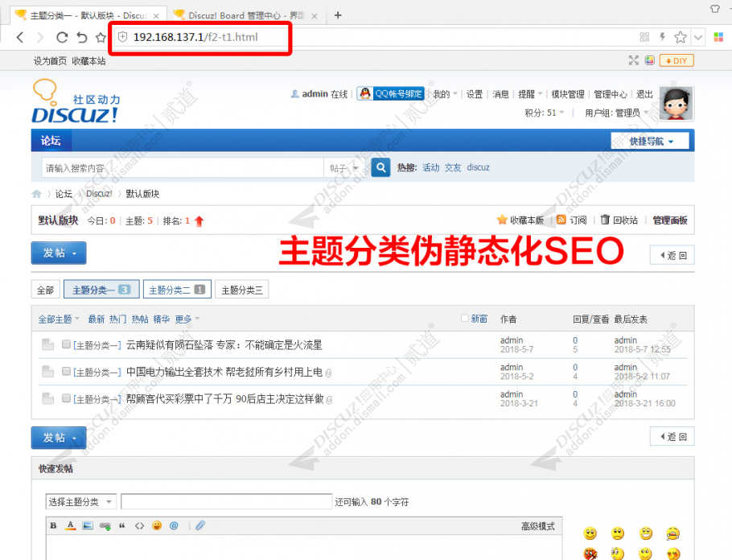Screen dimensions: 732x560
Task: Click 设为首页 link
Action: click(50, 61)
